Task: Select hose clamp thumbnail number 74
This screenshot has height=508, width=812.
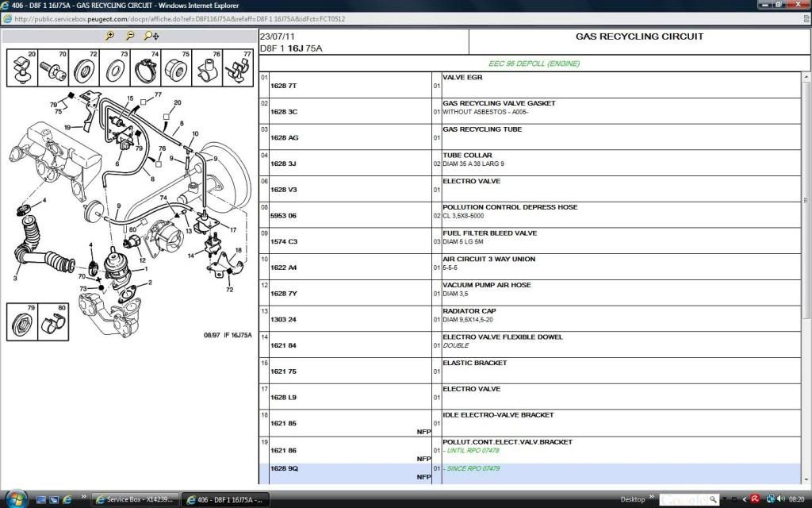Action: [146, 67]
